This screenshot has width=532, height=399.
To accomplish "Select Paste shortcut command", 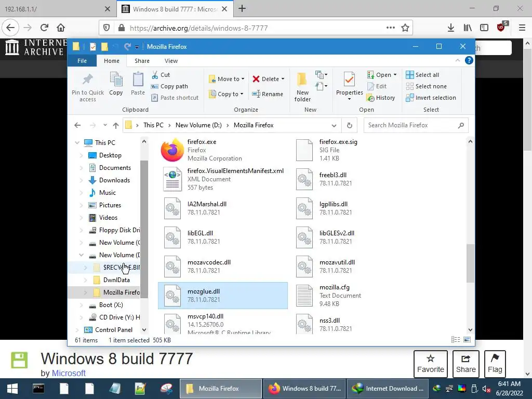I will click(175, 98).
